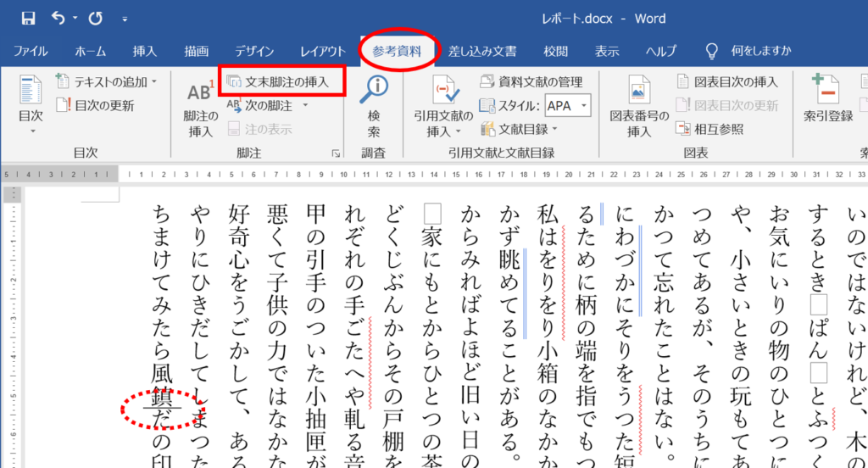Switch to the レイアウト tab
This screenshot has width=868, height=468.
[x=323, y=51]
